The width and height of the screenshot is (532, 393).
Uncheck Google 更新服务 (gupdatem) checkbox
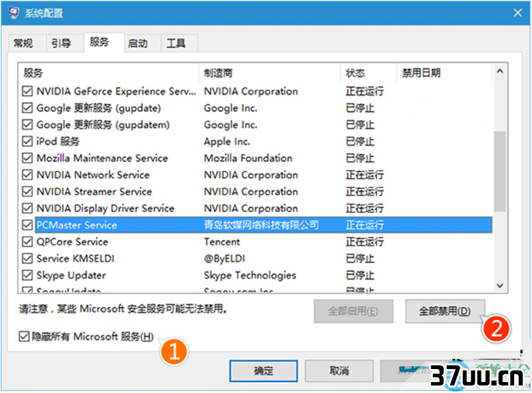point(27,124)
